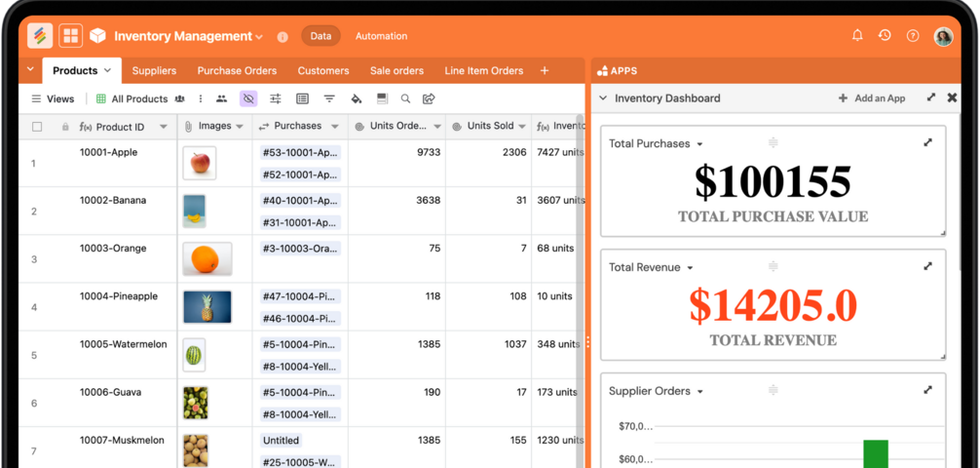
Task: Open the Apple product image thumbnail
Action: coord(200,163)
